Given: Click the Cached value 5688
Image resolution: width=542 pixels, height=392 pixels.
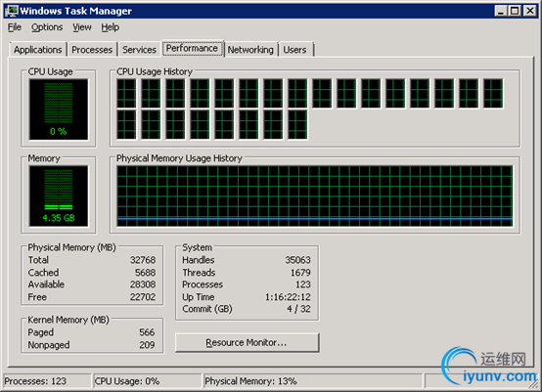Looking at the screenshot, I should point(145,273).
